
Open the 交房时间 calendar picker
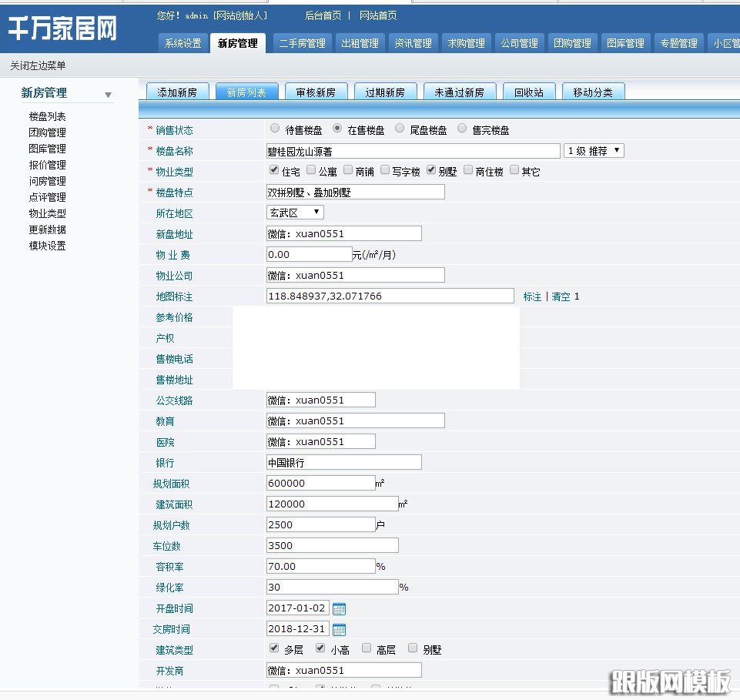337,628
